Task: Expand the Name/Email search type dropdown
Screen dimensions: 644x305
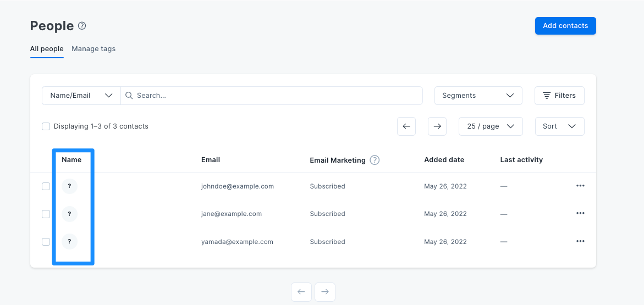Action: point(81,96)
